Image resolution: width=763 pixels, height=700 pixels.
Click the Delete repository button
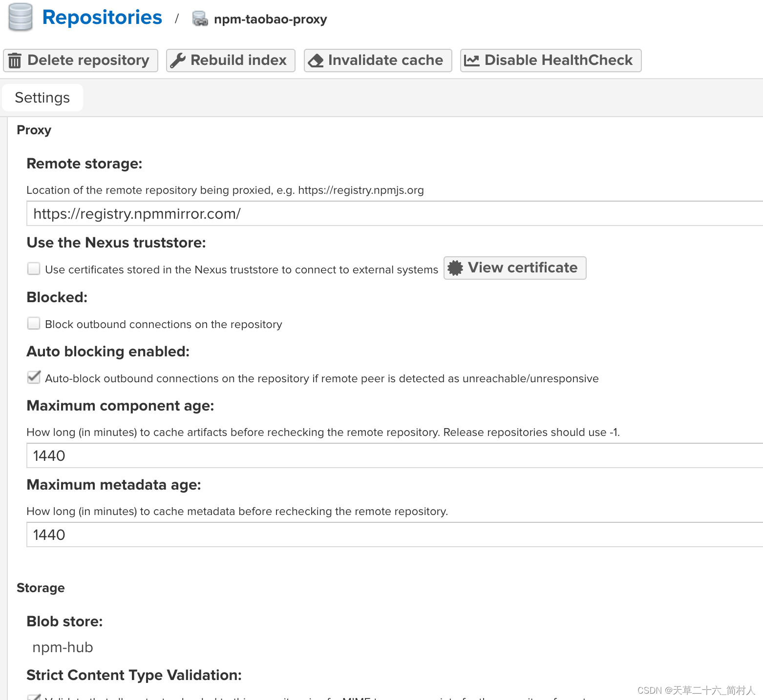coord(81,61)
